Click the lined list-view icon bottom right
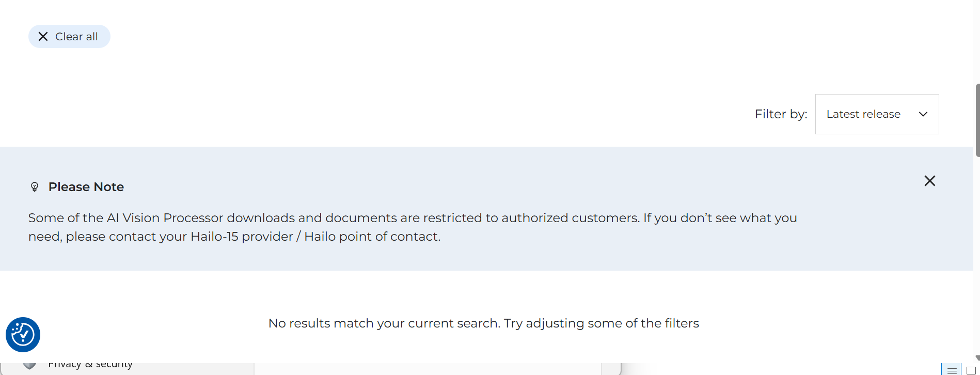This screenshot has height=375, width=980. click(x=952, y=370)
